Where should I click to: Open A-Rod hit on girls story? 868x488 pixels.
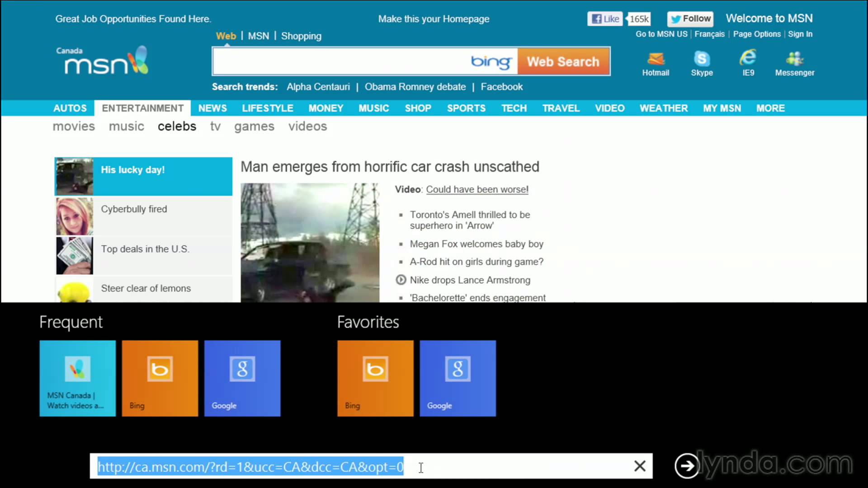(x=476, y=262)
